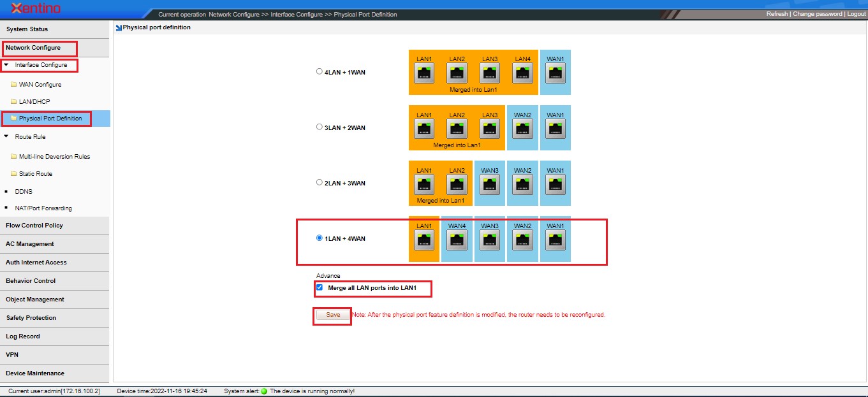Click the green system alert status indicator

264,391
